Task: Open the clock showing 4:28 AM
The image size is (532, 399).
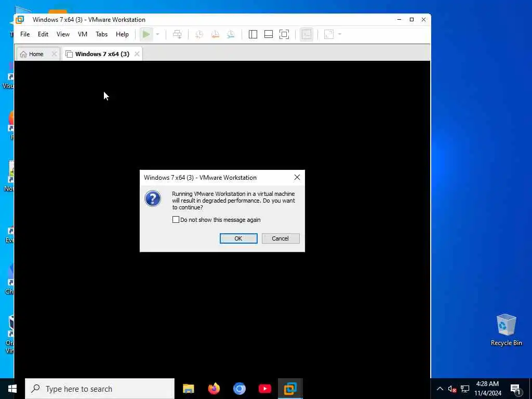Action: 487,389
